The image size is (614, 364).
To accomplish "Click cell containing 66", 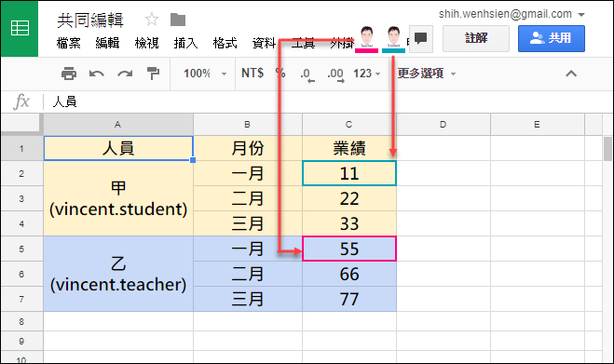I will click(348, 274).
